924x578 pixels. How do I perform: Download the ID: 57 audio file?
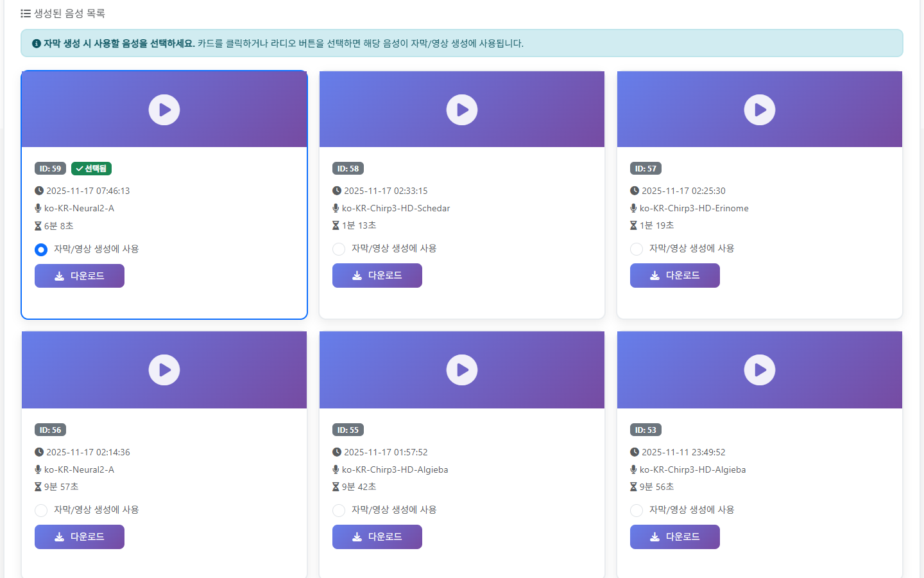click(675, 276)
